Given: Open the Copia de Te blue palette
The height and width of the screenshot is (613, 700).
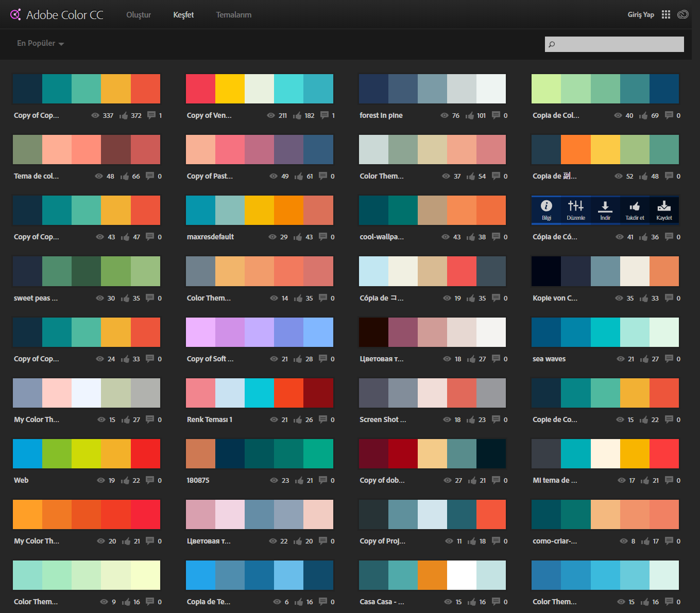Looking at the screenshot, I should pos(260,575).
